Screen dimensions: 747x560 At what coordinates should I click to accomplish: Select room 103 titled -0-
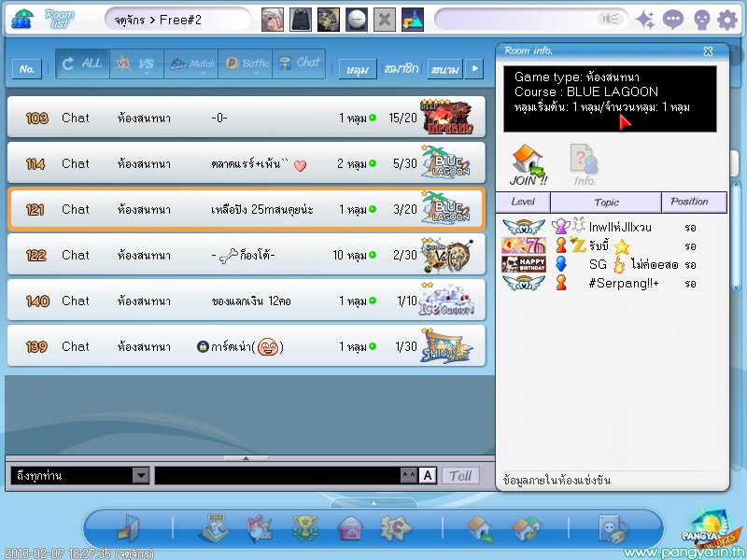pos(247,118)
